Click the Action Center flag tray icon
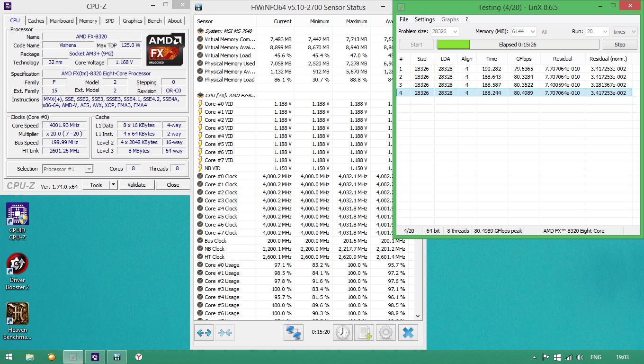This screenshot has height=364, width=644. (546, 357)
